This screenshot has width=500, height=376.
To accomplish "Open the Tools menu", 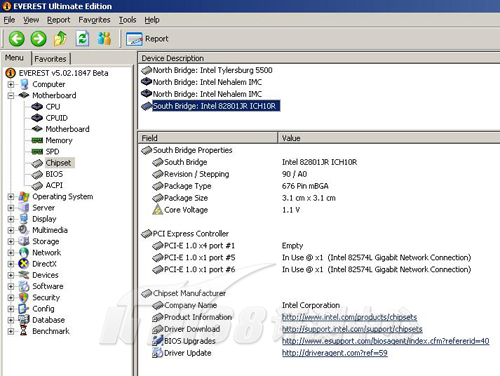I will point(128,20).
